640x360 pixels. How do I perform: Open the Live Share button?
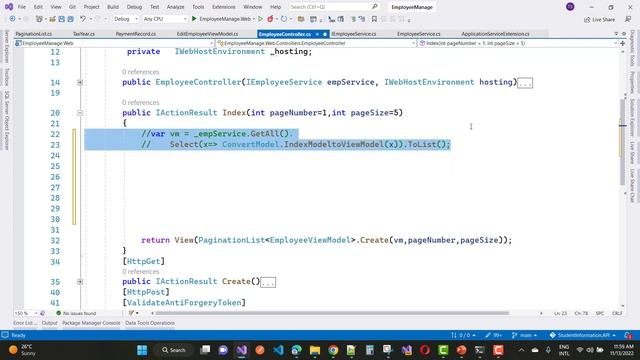pyautogui.click(x=599, y=19)
